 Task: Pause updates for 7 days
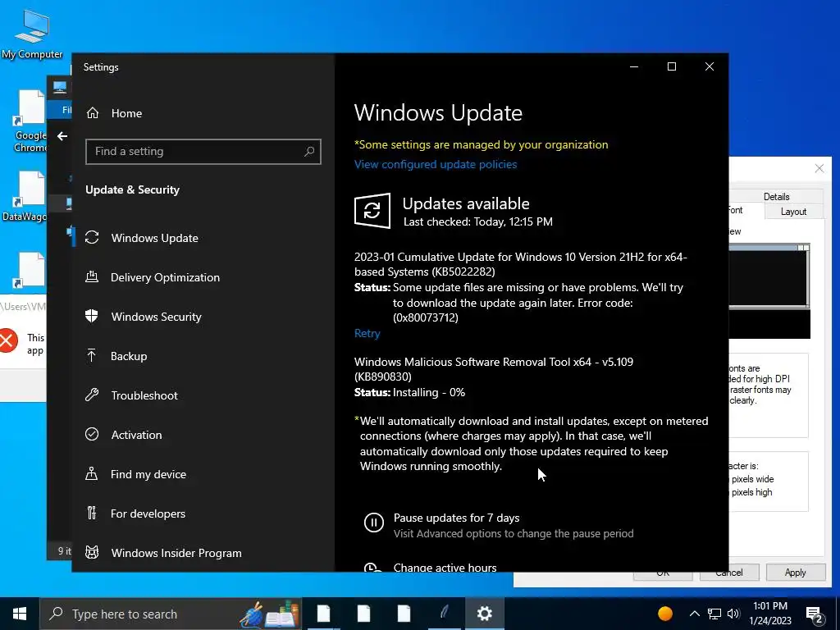(456, 518)
